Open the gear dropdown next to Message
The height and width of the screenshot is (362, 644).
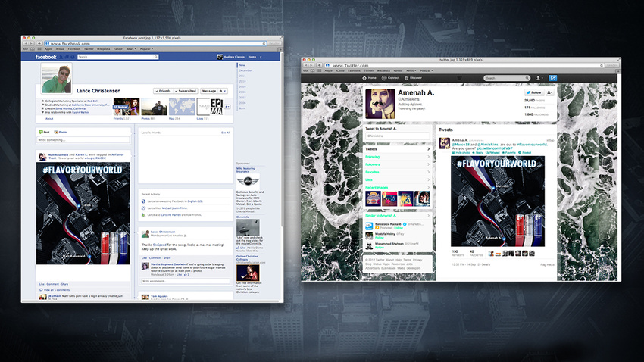click(223, 91)
